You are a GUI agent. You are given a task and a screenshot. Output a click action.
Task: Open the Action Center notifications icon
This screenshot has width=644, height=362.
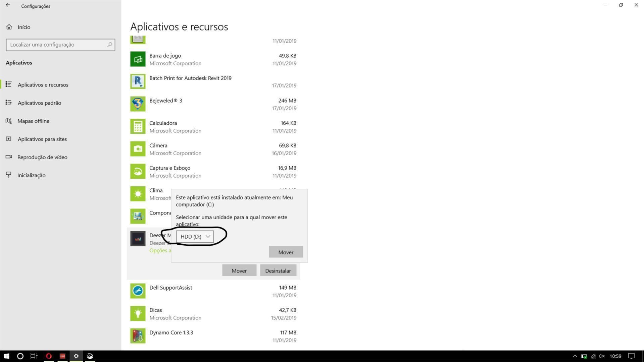(631, 356)
